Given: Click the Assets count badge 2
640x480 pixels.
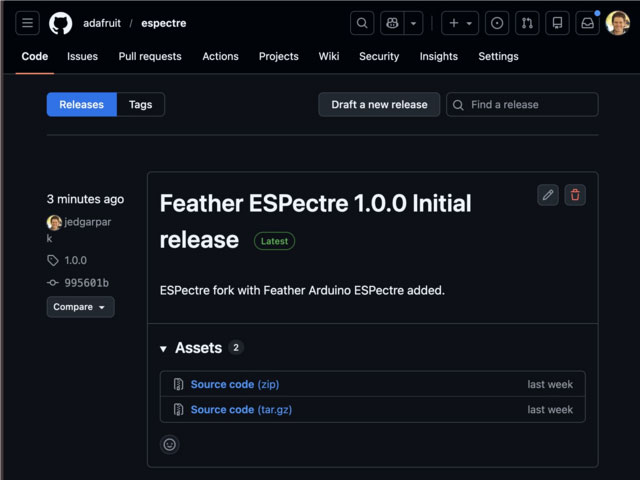Looking at the screenshot, I should click(236, 348).
